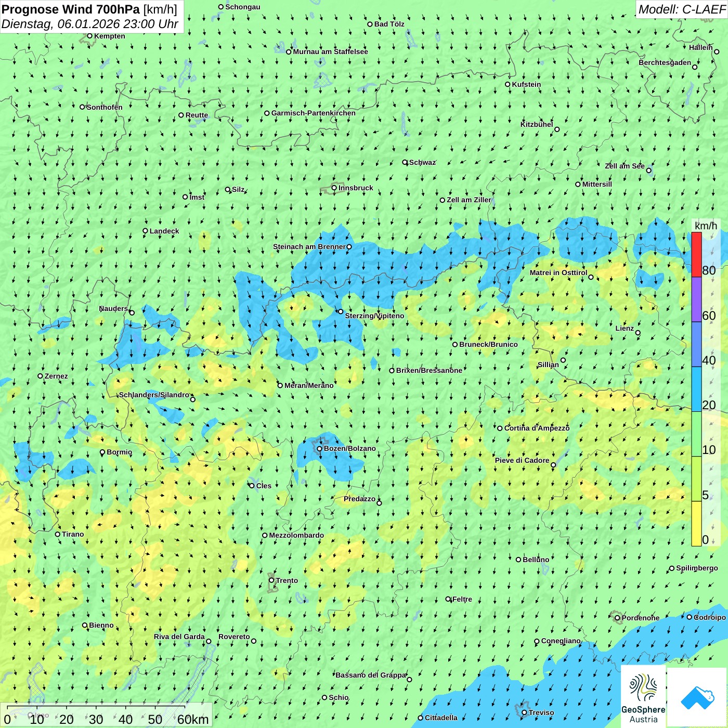728x728 pixels.
Task: Click the Murnau am Staffelsee label
Action: click(x=330, y=51)
